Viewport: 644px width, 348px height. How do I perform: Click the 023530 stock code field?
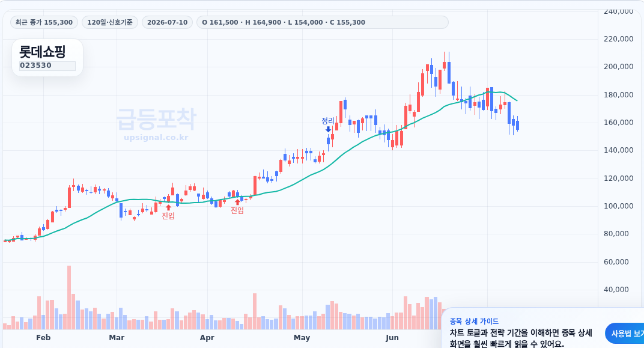(47, 66)
